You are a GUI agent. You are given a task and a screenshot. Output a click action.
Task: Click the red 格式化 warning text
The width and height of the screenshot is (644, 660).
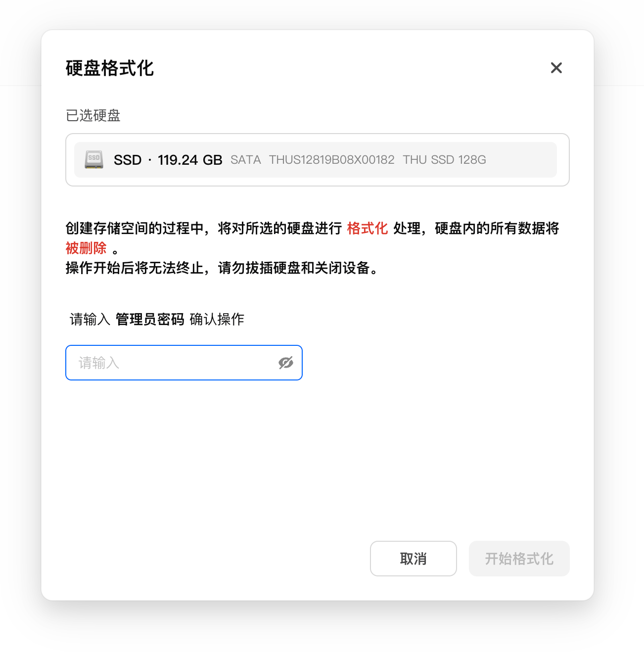click(x=368, y=228)
